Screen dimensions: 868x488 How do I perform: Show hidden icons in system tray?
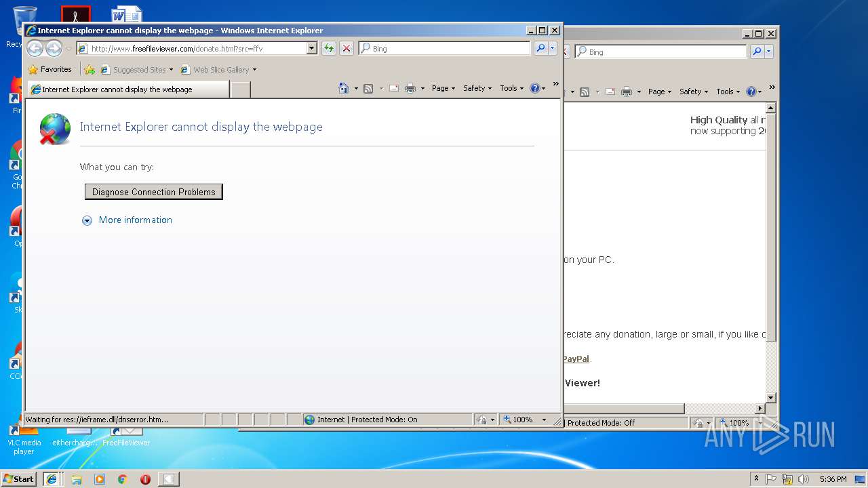(756, 479)
